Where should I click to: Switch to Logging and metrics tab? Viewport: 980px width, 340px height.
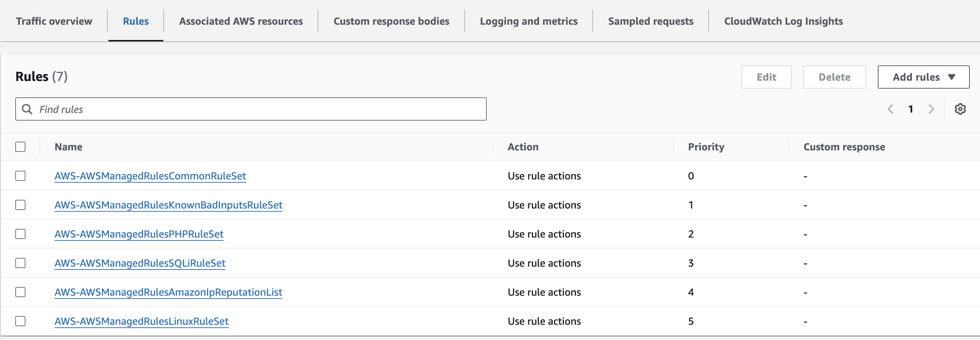coord(529,21)
